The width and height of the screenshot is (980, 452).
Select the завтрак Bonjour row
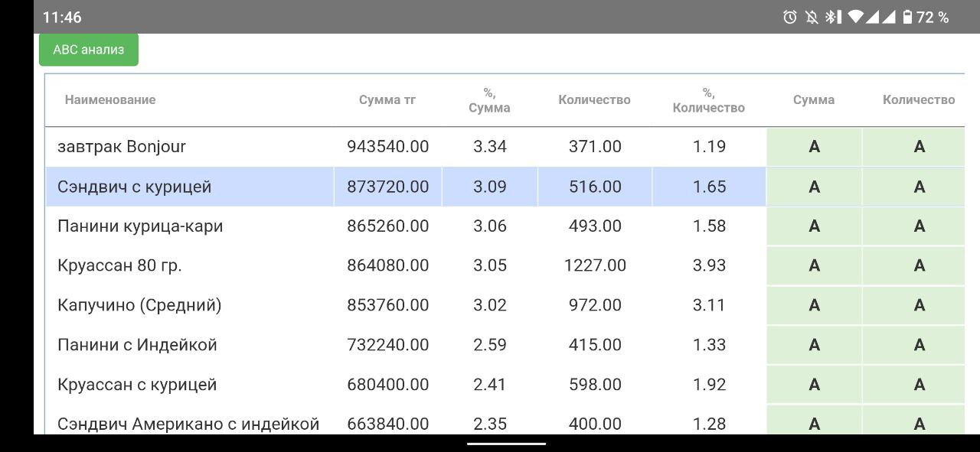(x=122, y=147)
